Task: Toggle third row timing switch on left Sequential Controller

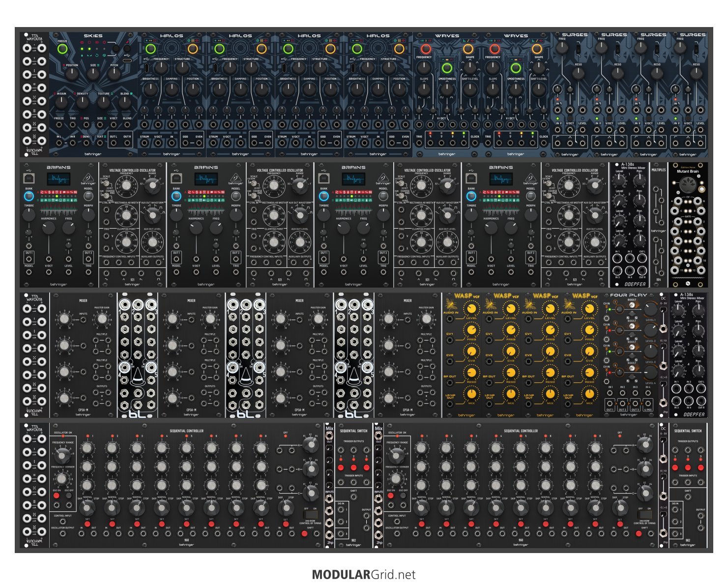Action: [310, 515]
